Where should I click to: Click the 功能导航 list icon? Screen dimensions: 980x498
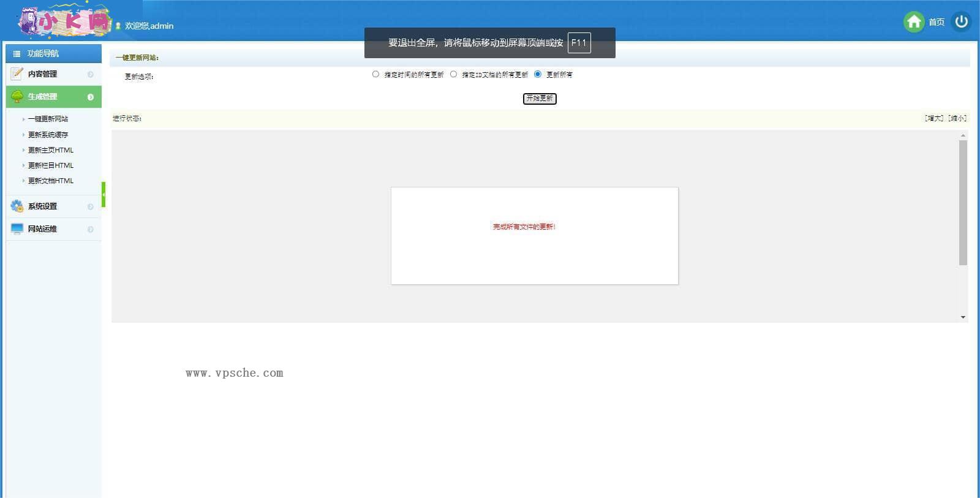click(17, 54)
